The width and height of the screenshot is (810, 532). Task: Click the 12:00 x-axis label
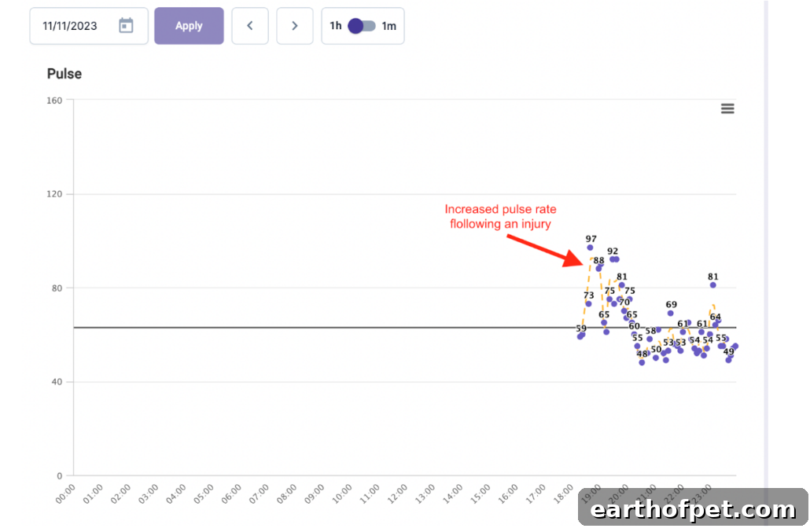[x=397, y=493]
